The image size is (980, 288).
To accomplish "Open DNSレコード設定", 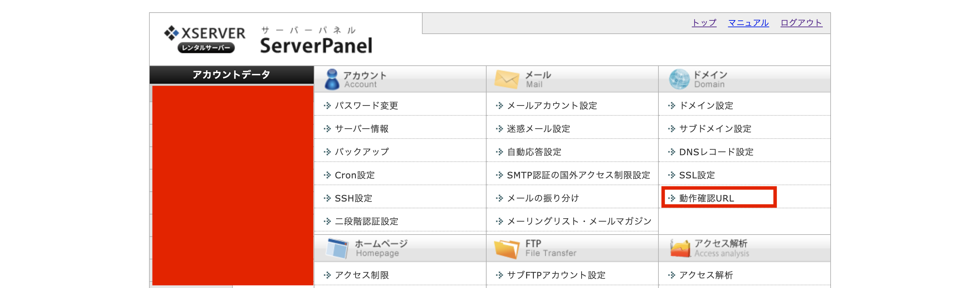I will pyautogui.click(x=716, y=152).
